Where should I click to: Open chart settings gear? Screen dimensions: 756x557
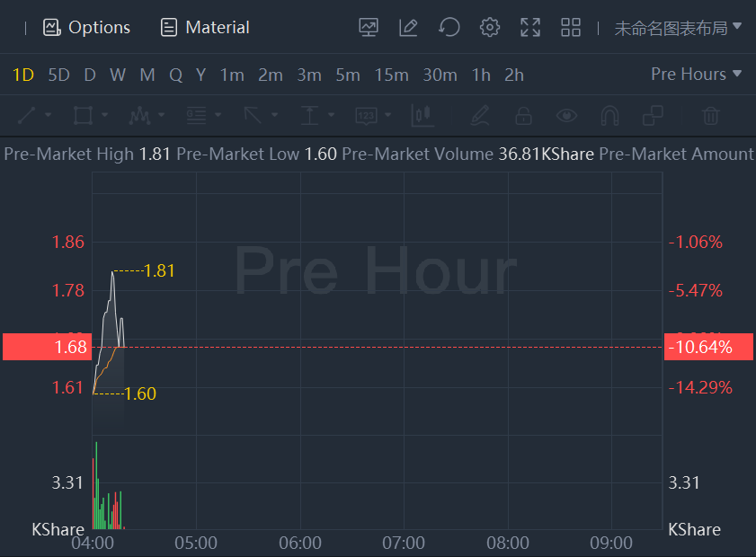(489, 28)
